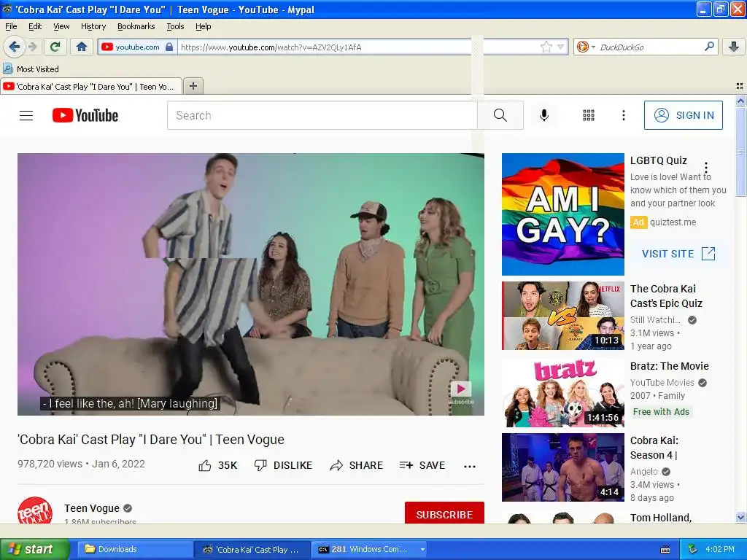
Task: Click the page scrollbar up arrow
Action: point(740,101)
